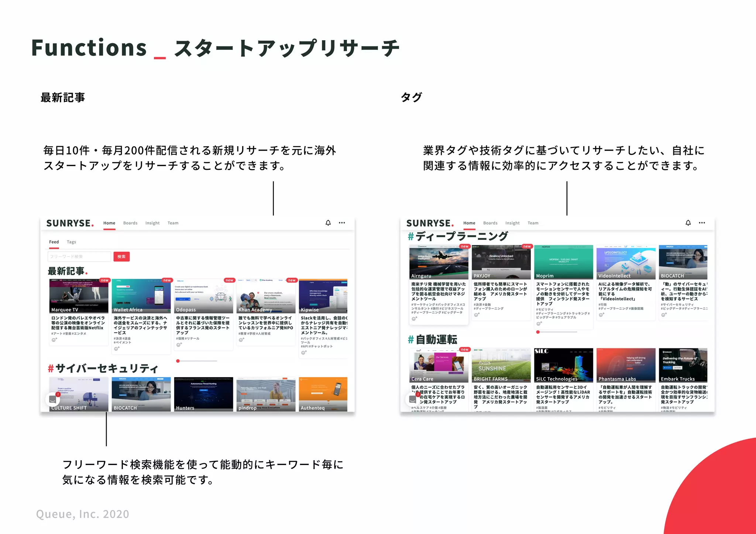Click reaction emoji icon under Marquee TV card

[54, 340]
